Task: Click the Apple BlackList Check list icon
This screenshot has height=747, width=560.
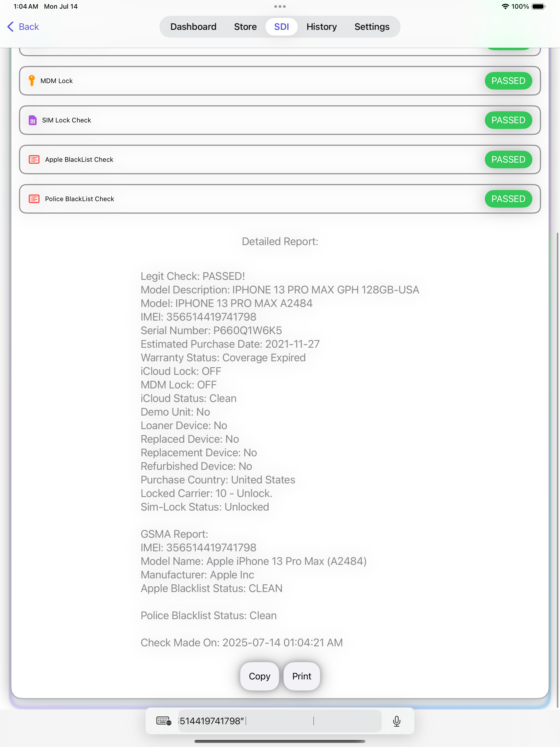Action: [34, 159]
